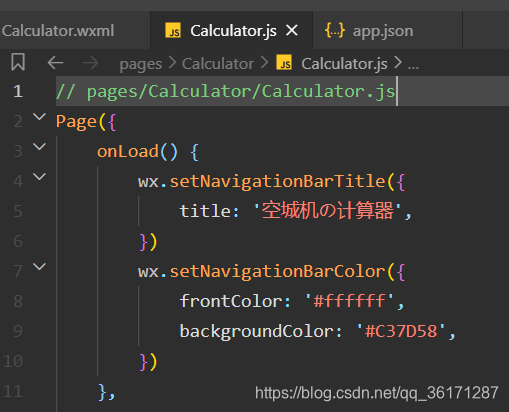Fold the setNavigationBarTitle call on line 4
Image resolution: width=509 pixels, height=412 pixels.
(40, 177)
